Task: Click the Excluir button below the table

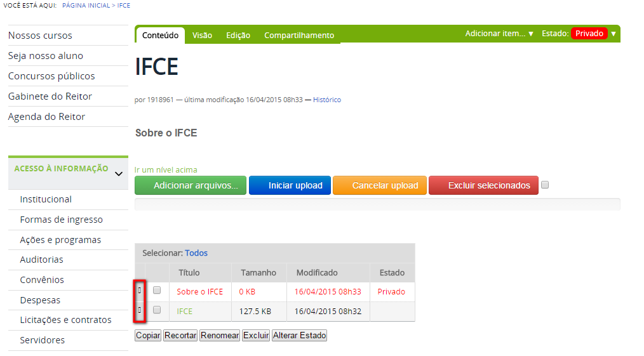Action: pyautogui.click(x=256, y=336)
